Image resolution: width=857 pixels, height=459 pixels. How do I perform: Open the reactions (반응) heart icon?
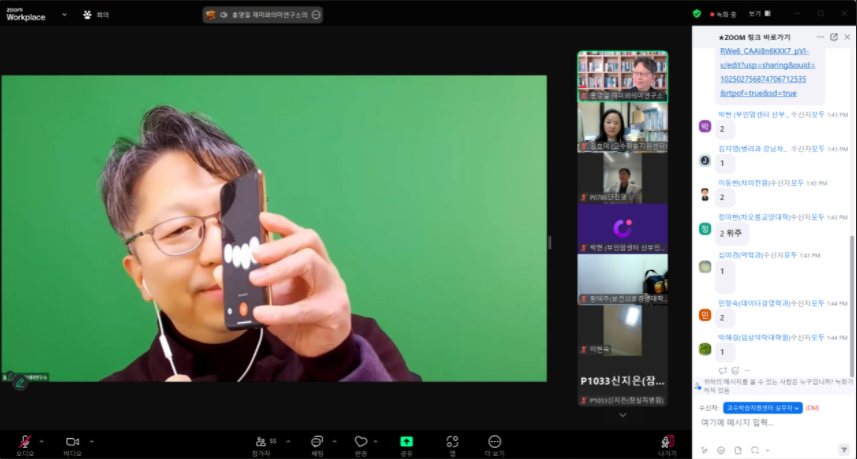(361, 441)
